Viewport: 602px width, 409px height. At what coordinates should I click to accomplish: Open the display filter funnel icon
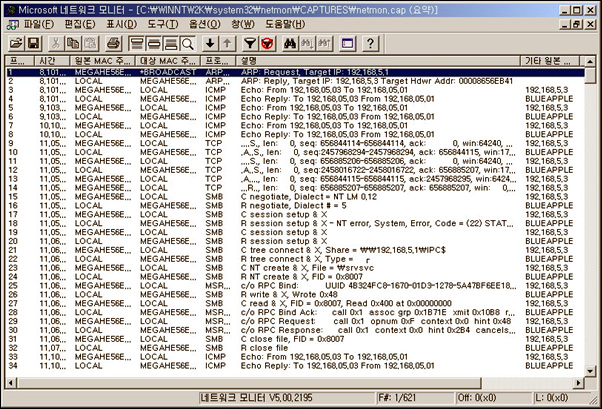click(x=250, y=43)
